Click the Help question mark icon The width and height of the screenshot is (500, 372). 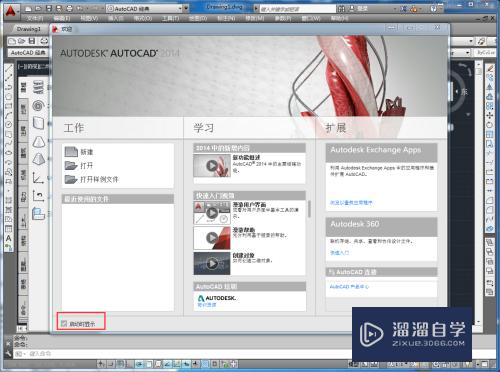pos(433,8)
